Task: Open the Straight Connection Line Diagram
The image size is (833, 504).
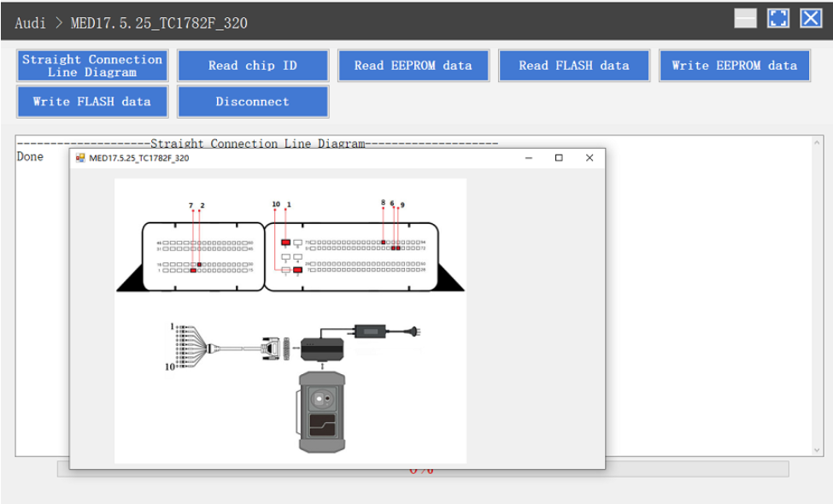Action: (x=92, y=66)
